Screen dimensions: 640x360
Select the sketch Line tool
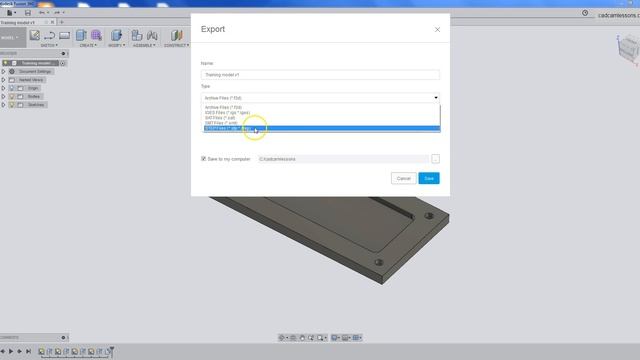click(49, 36)
